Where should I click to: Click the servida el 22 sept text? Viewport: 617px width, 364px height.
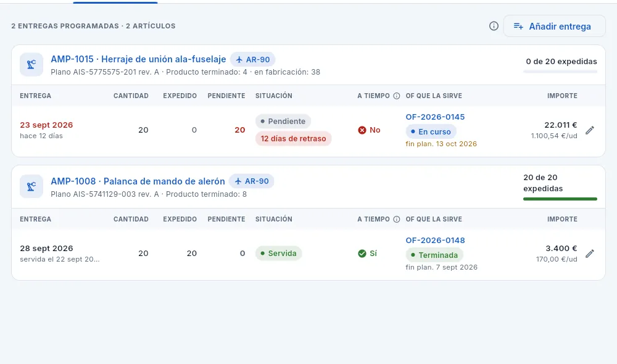click(x=60, y=259)
